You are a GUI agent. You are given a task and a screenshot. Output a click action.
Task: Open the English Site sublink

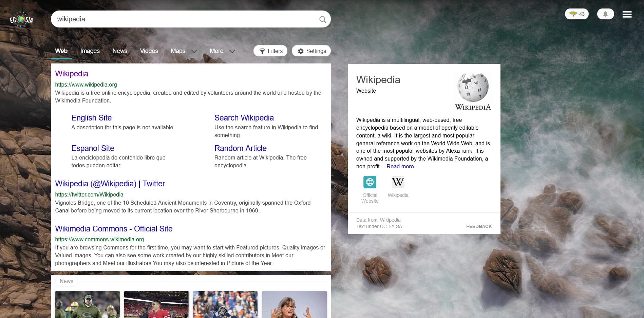point(92,118)
